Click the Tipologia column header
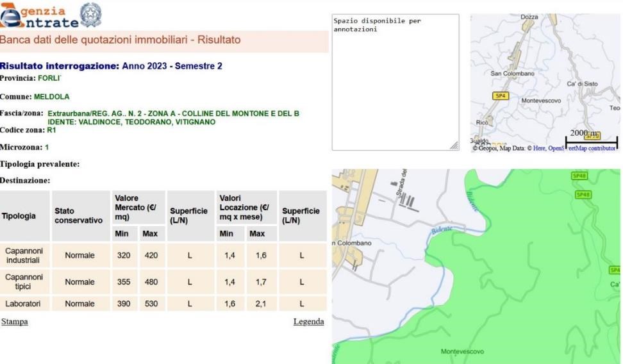 [18, 216]
